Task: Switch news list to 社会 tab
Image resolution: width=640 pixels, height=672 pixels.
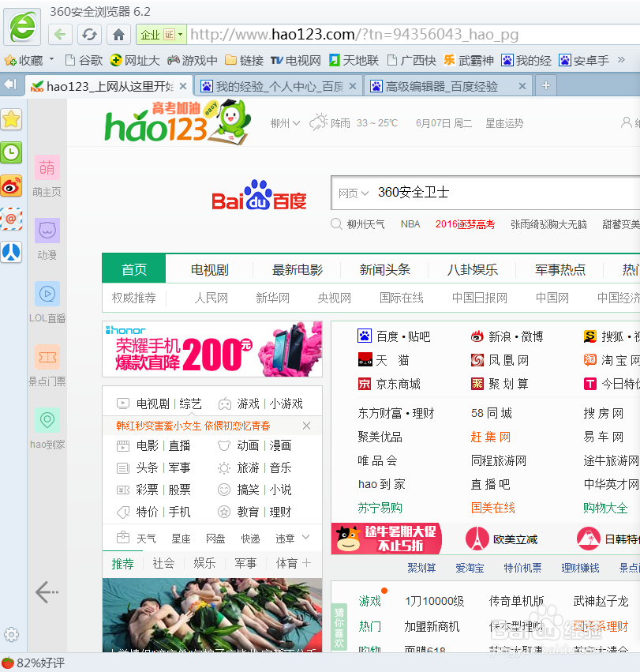Action: coord(163,563)
